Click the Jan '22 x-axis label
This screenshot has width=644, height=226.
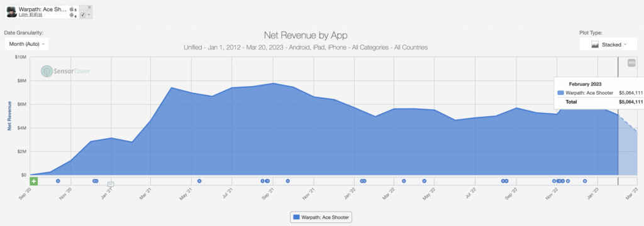[349, 193]
